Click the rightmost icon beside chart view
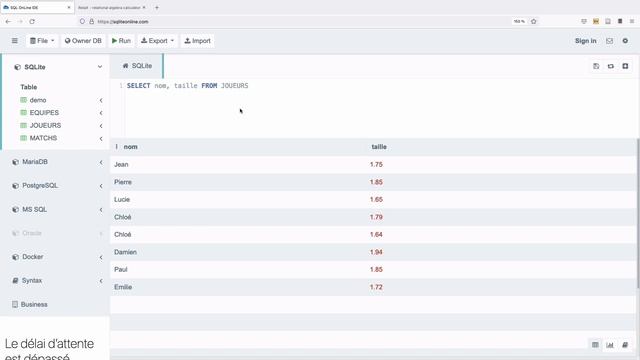 [625, 345]
